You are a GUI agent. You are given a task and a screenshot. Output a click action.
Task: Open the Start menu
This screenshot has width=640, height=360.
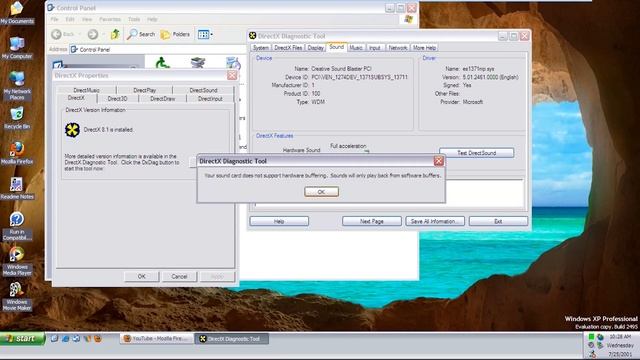(22, 338)
